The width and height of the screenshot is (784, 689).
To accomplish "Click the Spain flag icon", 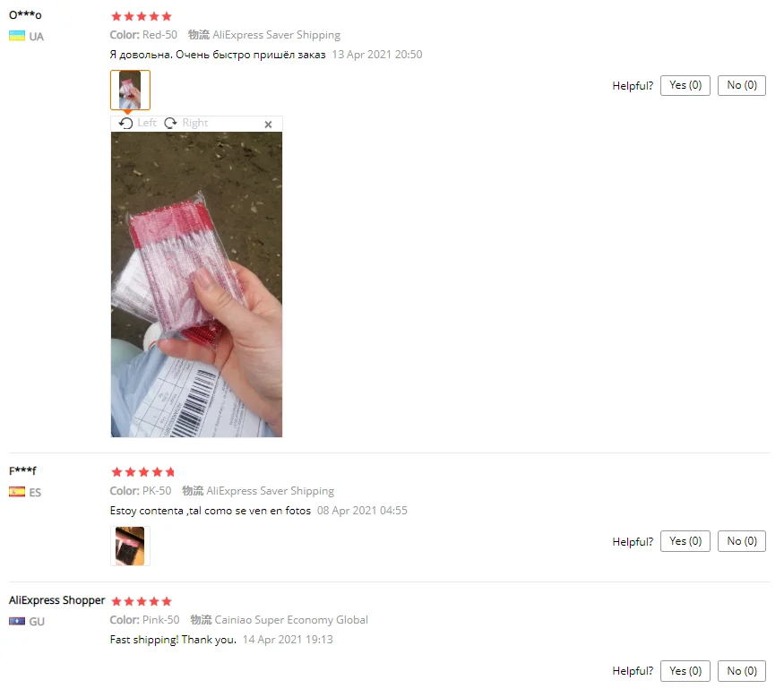I will point(17,492).
